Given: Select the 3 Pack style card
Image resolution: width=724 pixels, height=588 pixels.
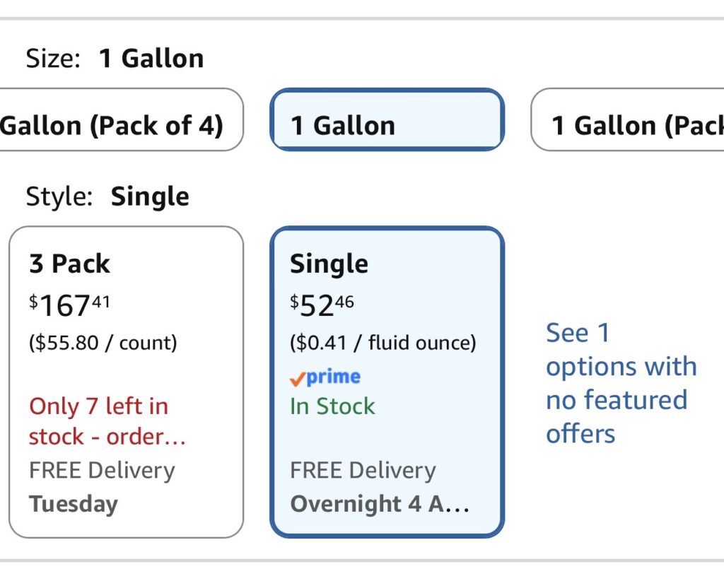Looking at the screenshot, I should (126, 382).
